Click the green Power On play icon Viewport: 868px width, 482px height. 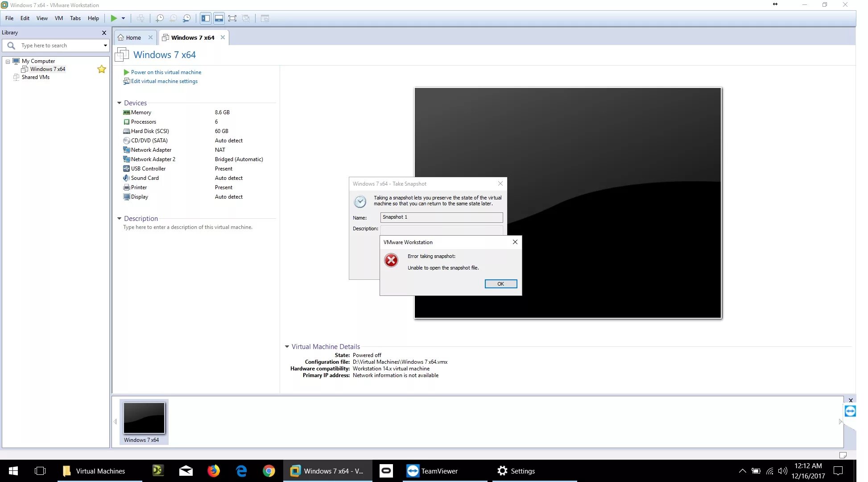click(114, 18)
